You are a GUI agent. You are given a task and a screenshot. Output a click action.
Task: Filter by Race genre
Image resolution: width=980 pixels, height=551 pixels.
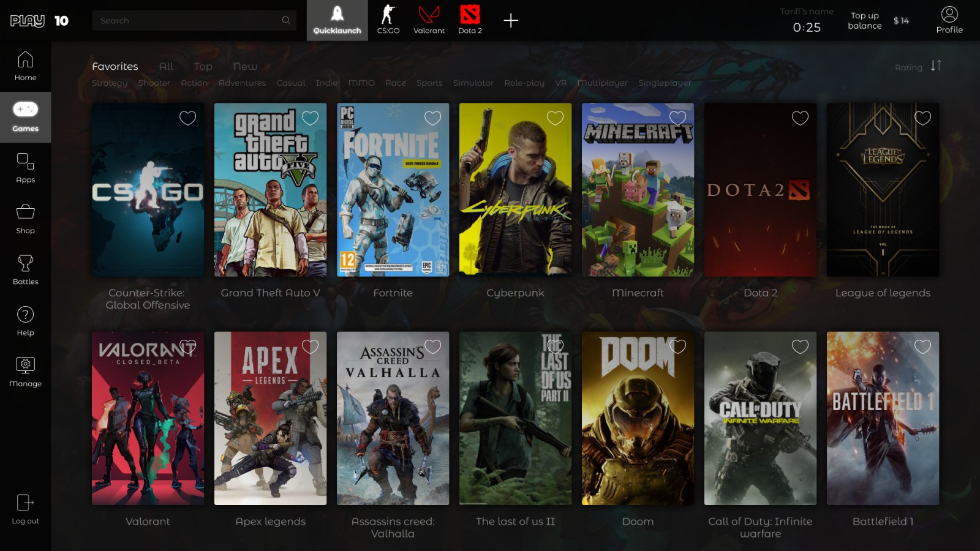tap(396, 83)
